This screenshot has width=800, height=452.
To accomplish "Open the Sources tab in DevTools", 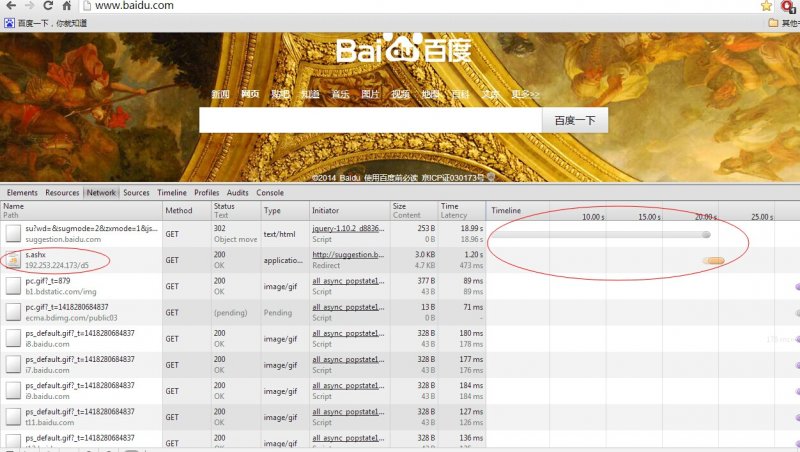I will [136, 193].
